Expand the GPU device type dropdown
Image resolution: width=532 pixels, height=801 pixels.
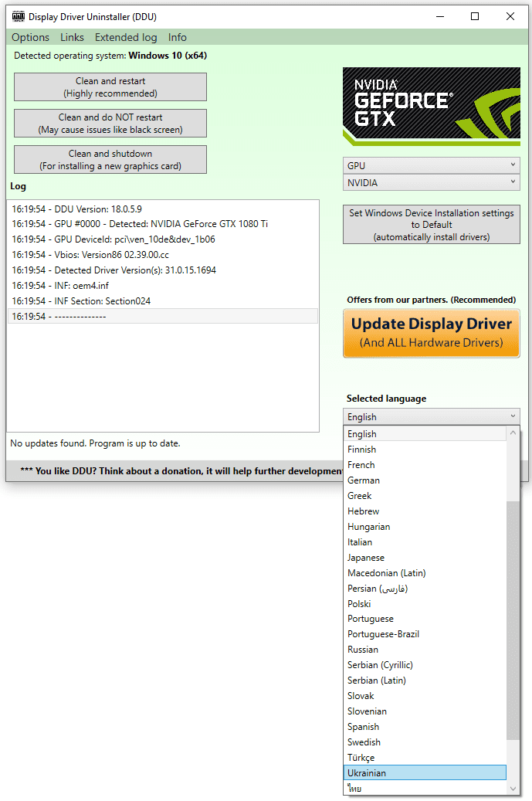pos(432,165)
